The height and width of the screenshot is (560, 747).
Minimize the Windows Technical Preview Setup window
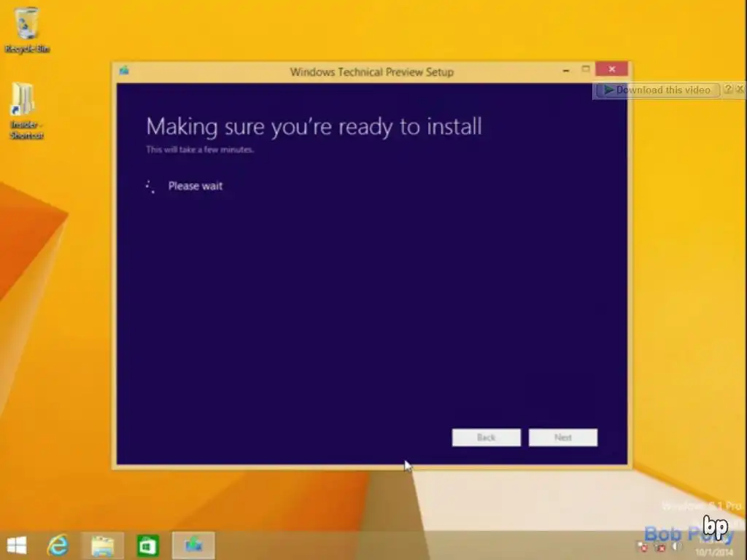(x=566, y=70)
